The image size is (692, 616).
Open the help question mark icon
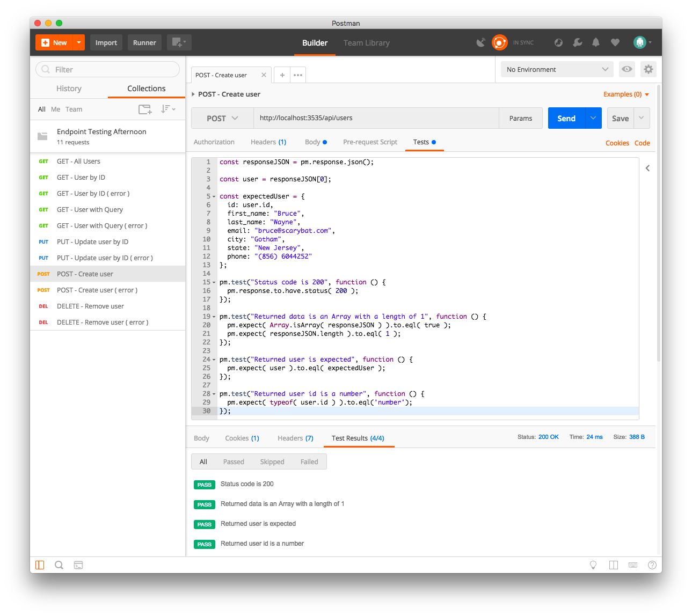click(652, 564)
